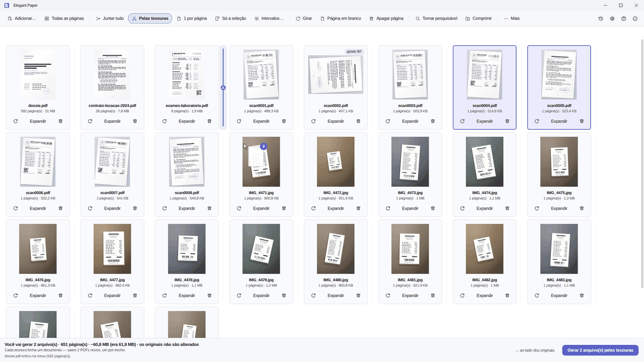Viewport: 644px width, 362px height.
Task: Rotate IMG_4482.jpg
Action: coord(462,296)
